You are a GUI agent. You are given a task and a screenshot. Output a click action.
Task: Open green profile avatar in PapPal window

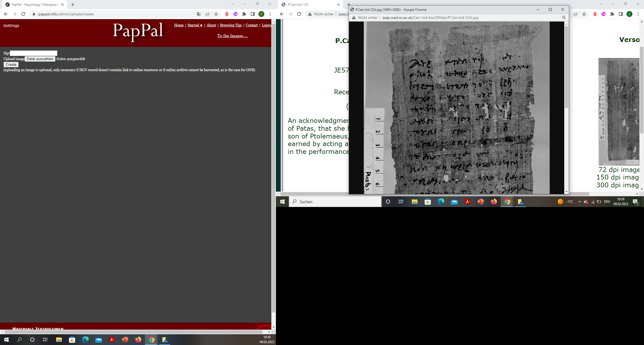261,14
